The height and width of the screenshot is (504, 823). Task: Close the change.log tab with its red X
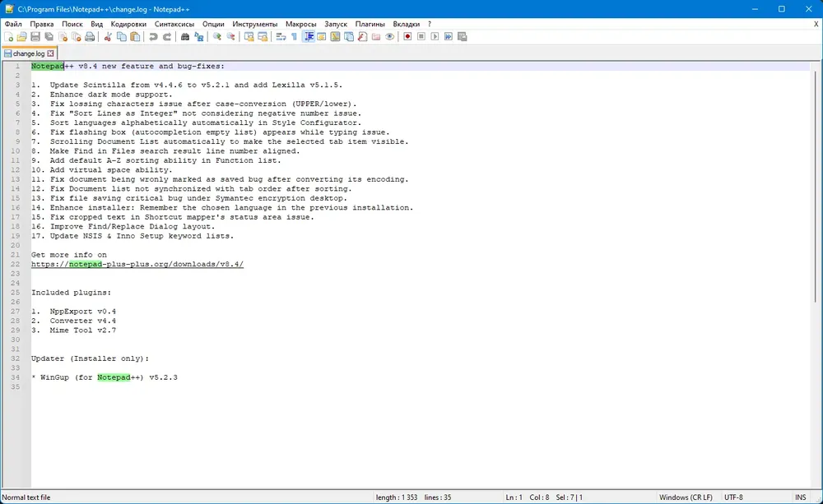point(50,53)
